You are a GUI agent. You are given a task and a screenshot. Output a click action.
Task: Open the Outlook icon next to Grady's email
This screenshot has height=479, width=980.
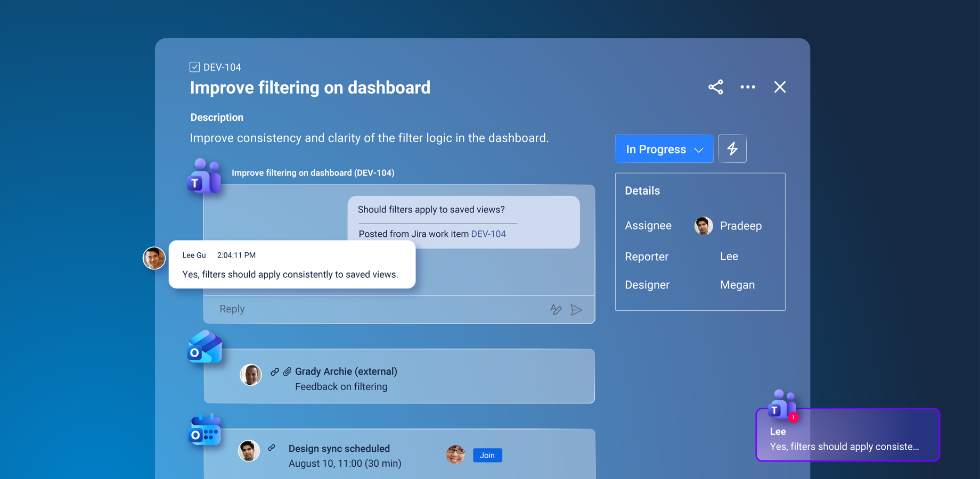(x=204, y=347)
